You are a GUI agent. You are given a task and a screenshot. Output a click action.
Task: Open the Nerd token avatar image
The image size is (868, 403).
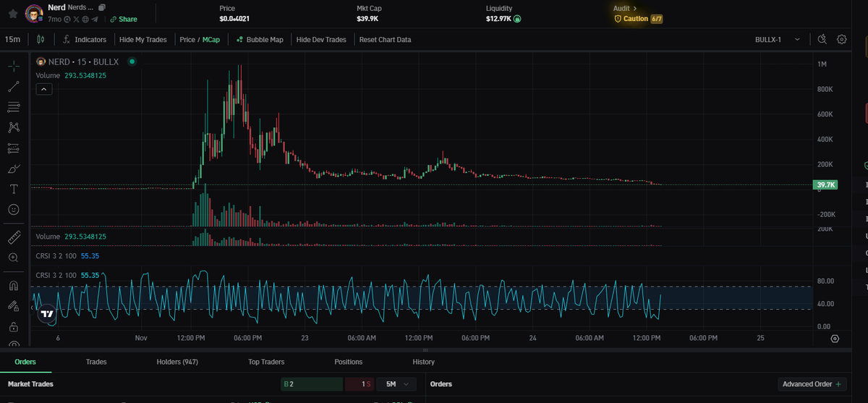coord(33,13)
